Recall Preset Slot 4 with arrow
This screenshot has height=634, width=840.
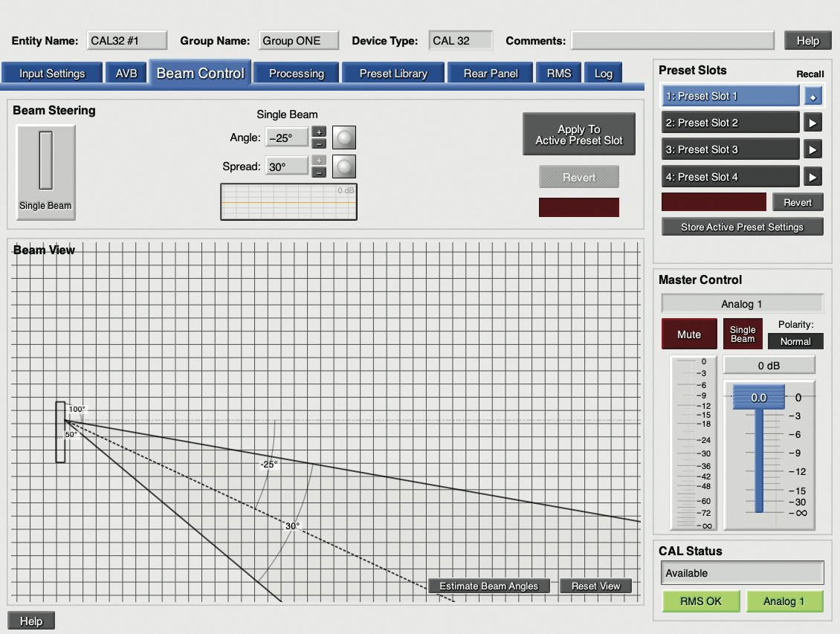[x=812, y=177]
